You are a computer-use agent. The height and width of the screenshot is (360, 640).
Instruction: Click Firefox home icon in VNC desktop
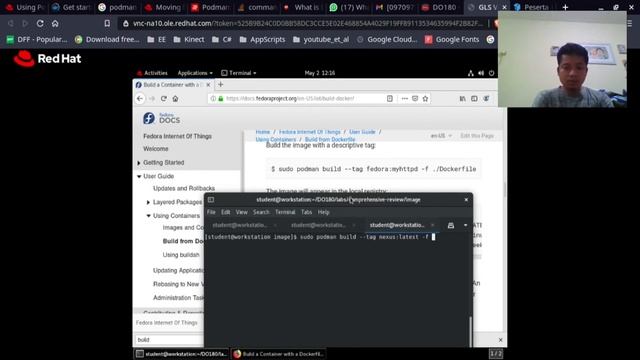(x=175, y=98)
